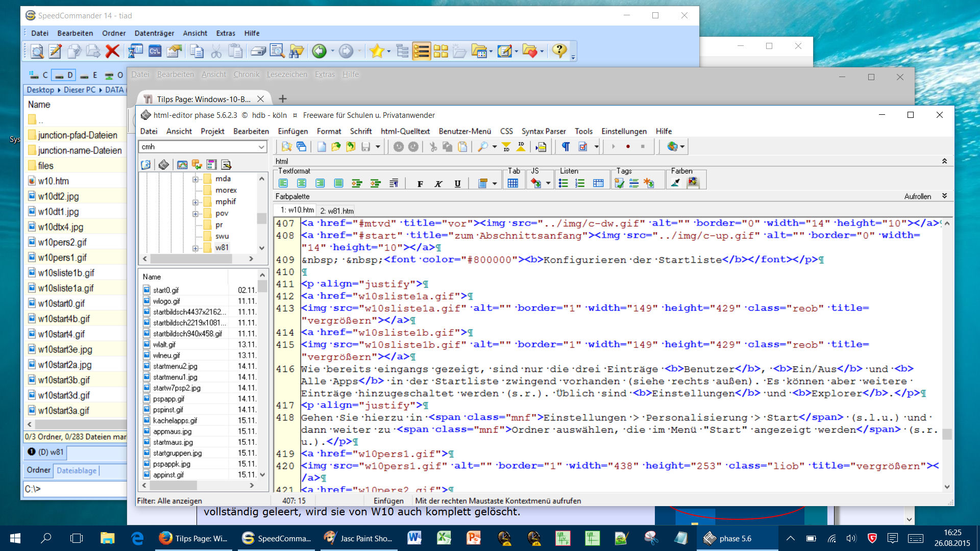The width and height of the screenshot is (980, 551).
Task: Expand the Farbpalette panel via Aufrollen chevron
Action: pos(944,196)
